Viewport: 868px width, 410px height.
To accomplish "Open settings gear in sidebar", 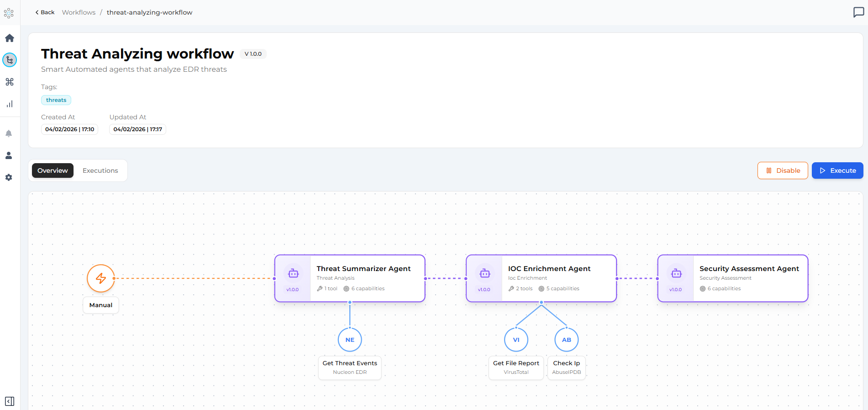I will [x=9, y=177].
